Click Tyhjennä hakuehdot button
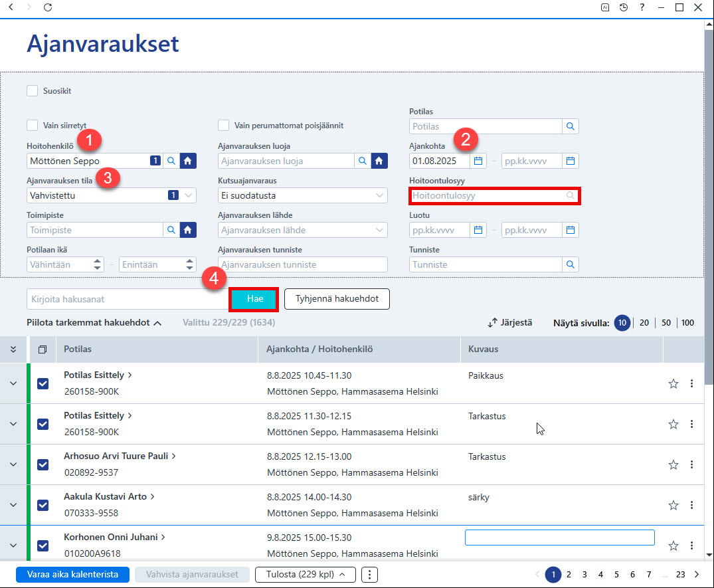714x588 pixels. point(337,299)
